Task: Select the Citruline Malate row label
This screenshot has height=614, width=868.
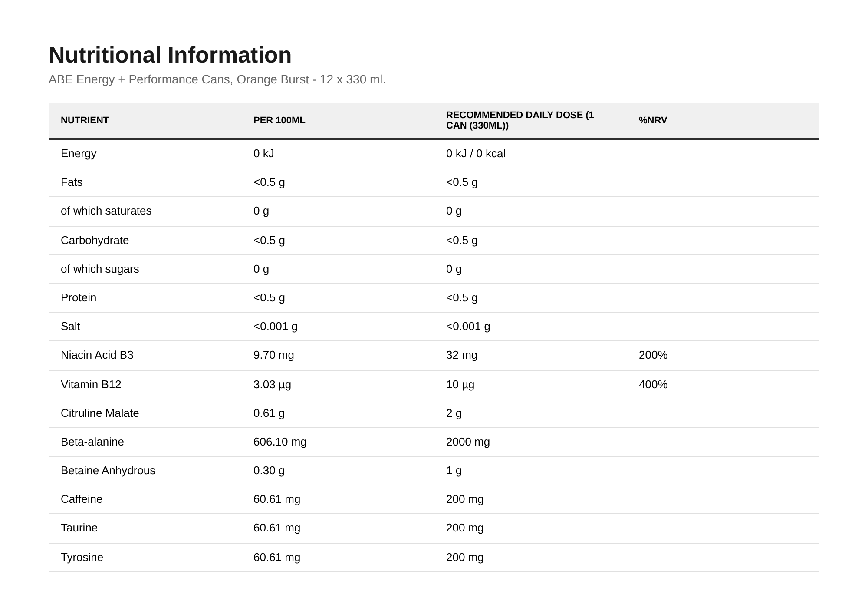Action: click(100, 413)
